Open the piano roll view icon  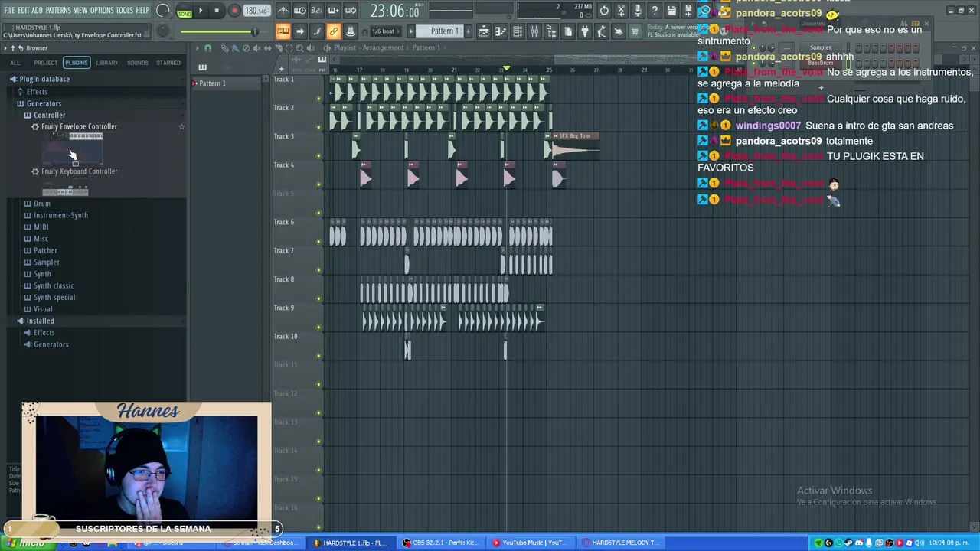(x=501, y=31)
